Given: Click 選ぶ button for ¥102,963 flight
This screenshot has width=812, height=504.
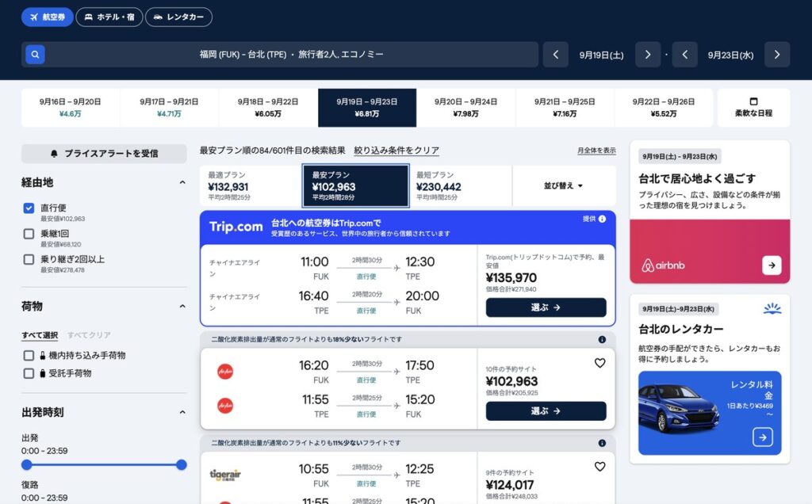Looking at the screenshot, I should (546, 410).
